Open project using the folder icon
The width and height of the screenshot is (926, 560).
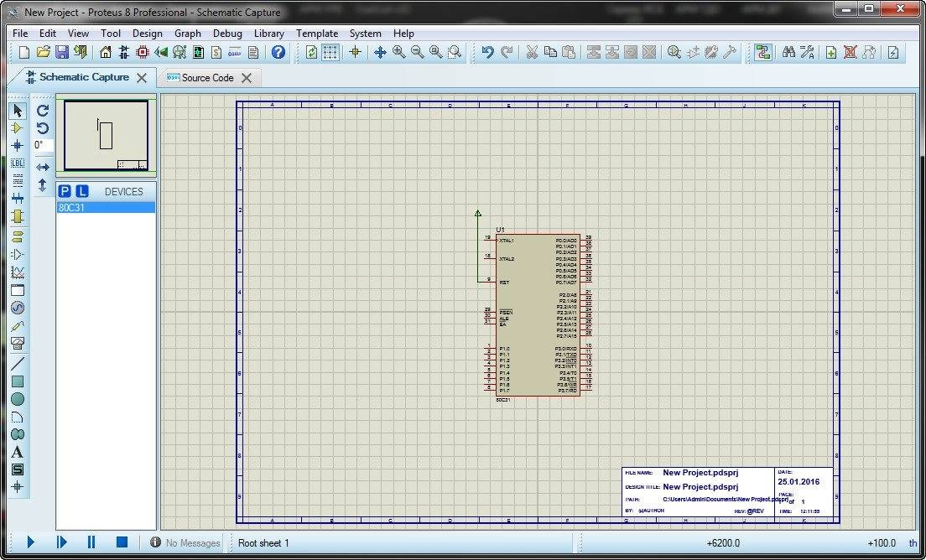click(43, 53)
